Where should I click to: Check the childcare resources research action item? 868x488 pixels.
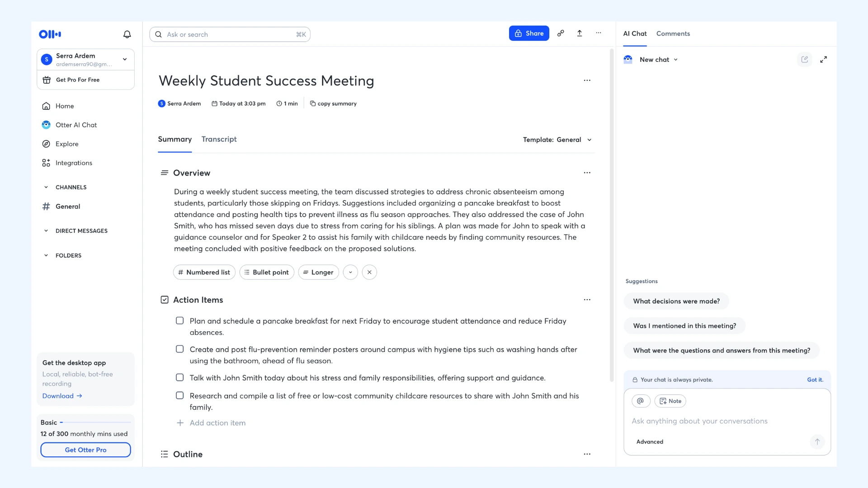click(179, 396)
